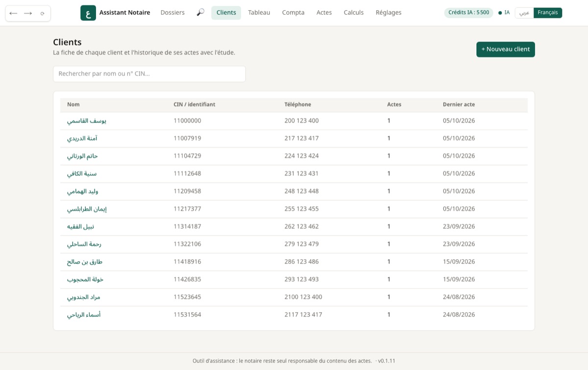This screenshot has width=588, height=370.
Task: Click the forward arrow navigation icon
Action: click(x=28, y=13)
